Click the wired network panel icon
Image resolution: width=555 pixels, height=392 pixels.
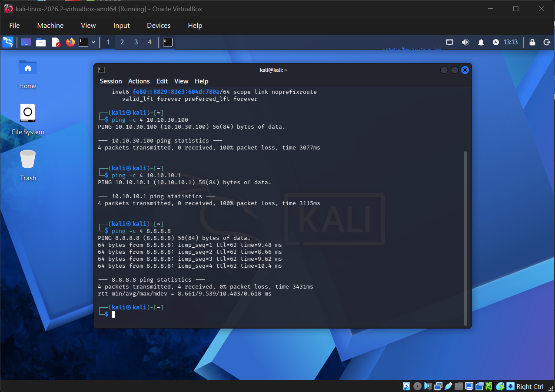pos(450,42)
